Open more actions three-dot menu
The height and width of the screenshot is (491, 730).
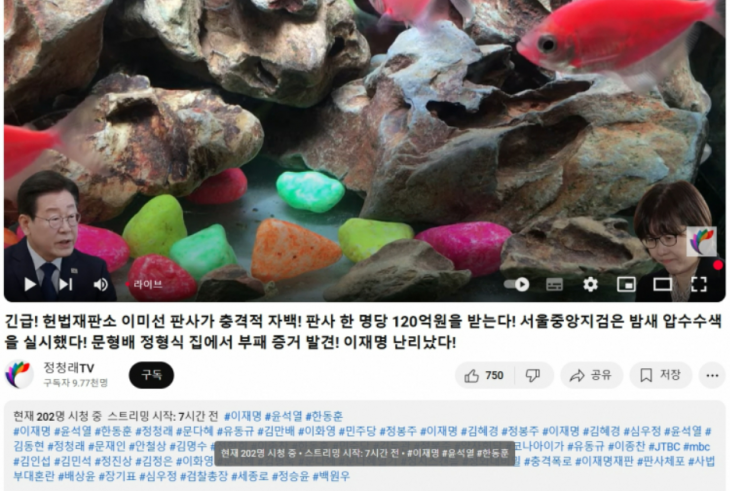[712, 375]
